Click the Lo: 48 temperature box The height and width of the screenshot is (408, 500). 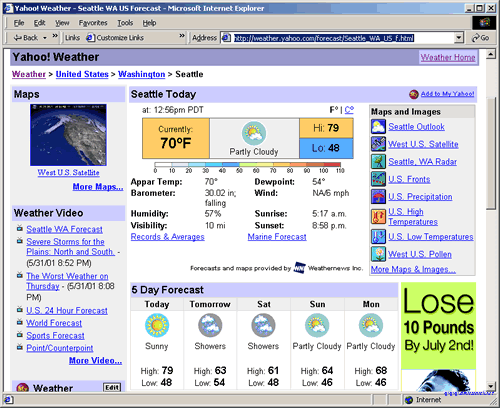pyautogui.click(x=326, y=148)
